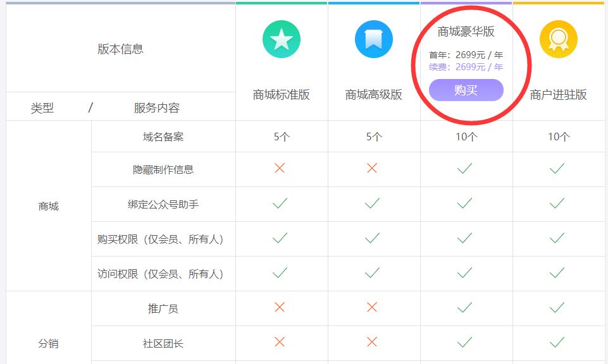608x364 pixels.
Task: Click the green star icon for 商城标准版
Action: click(281, 39)
